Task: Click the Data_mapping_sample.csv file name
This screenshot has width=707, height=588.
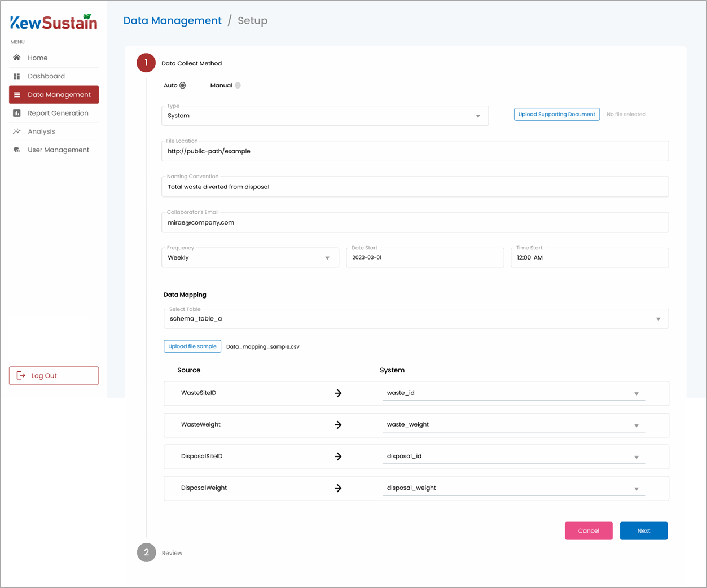Action: [263, 347]
